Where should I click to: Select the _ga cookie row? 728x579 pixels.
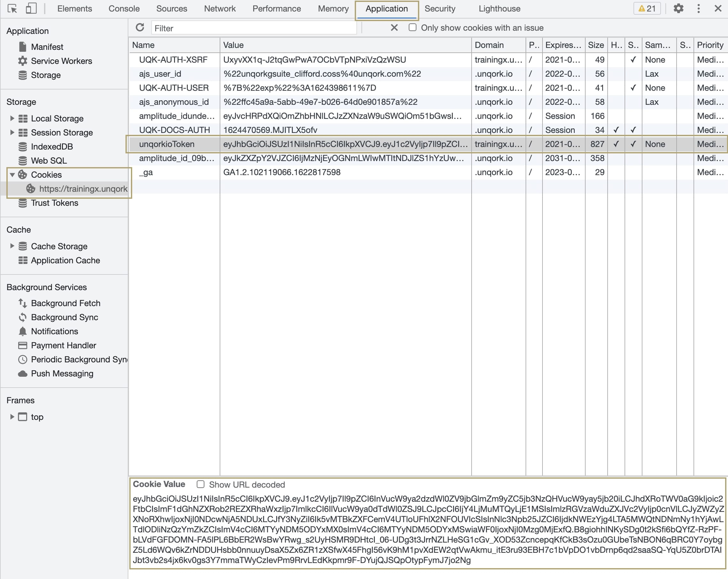click(x=428, y=172)
